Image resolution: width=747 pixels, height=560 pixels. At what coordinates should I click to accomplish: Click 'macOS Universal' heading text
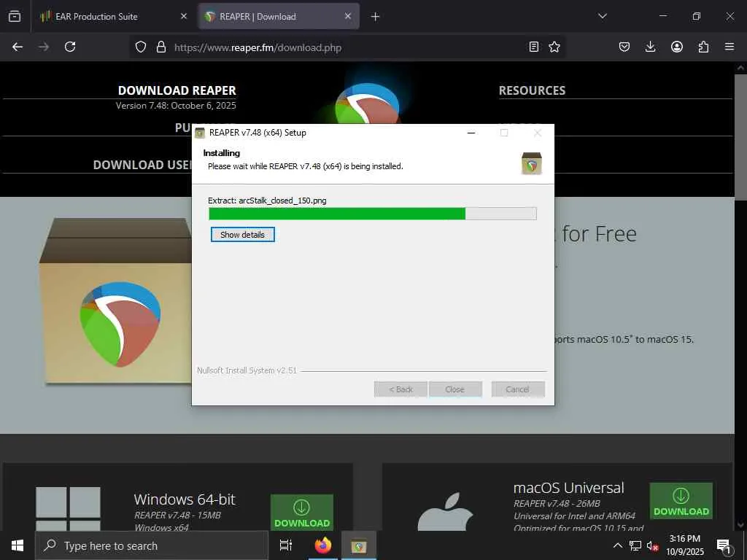point(569,488)
